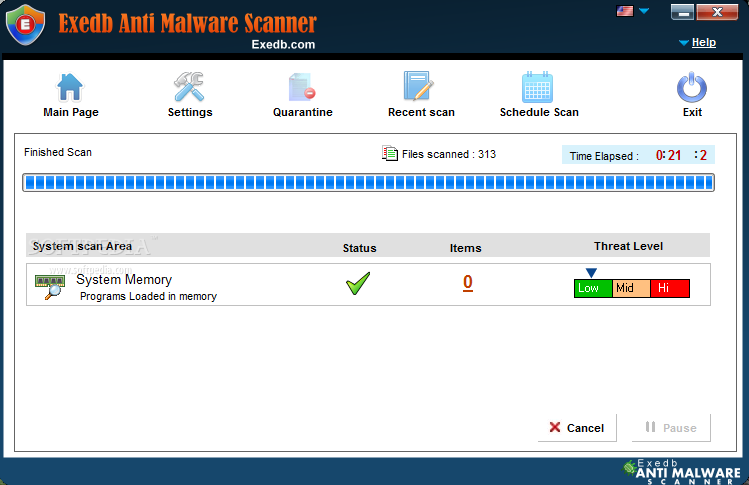Open the Main Page house icon

[x=70, y=87]
